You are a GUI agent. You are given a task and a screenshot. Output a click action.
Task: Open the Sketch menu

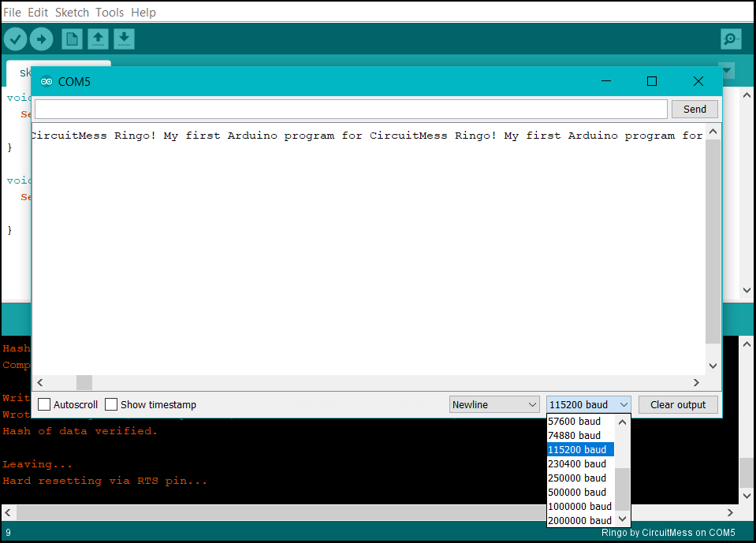[x=72, y=13]
